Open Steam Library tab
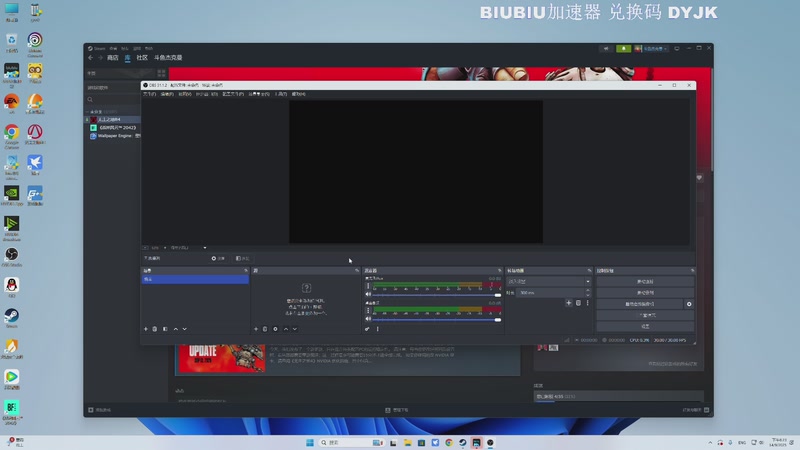This screenshot has height=450, width=800. [x=128, y=58]
